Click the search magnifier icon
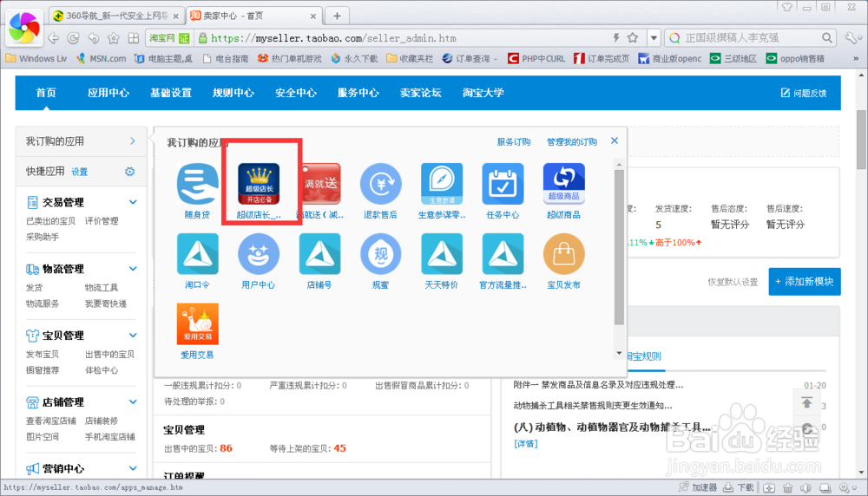 click(826, 37)
